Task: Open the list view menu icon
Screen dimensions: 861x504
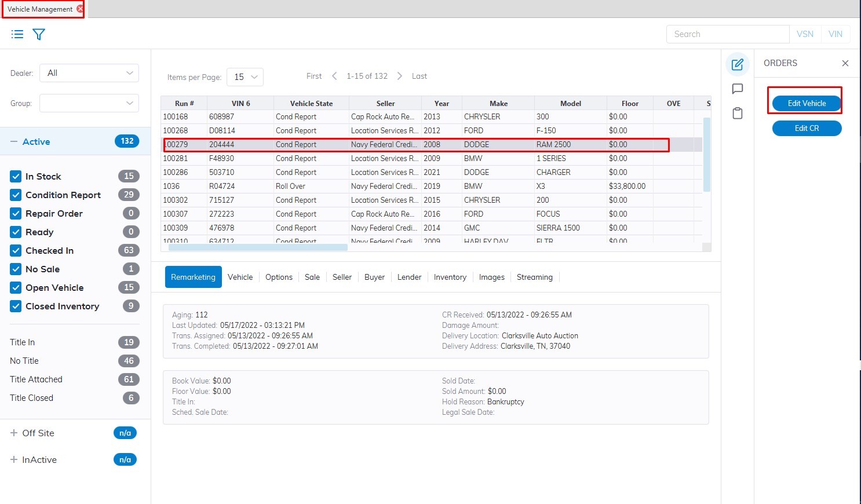Action: click(x=17, y=34)
